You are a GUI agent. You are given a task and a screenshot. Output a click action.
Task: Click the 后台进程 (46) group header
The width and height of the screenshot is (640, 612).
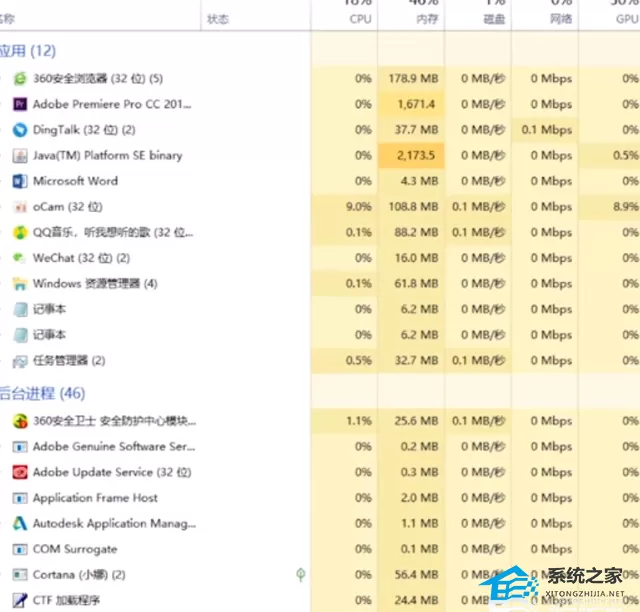pos(42,394)
